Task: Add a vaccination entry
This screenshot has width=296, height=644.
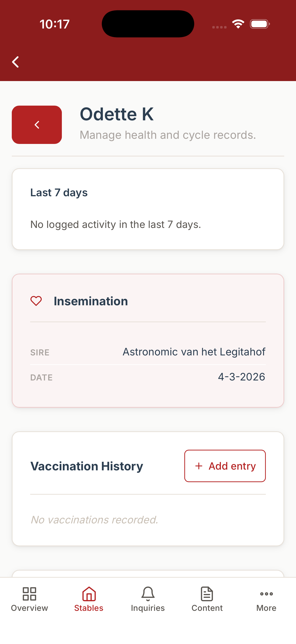Action: 225,466
